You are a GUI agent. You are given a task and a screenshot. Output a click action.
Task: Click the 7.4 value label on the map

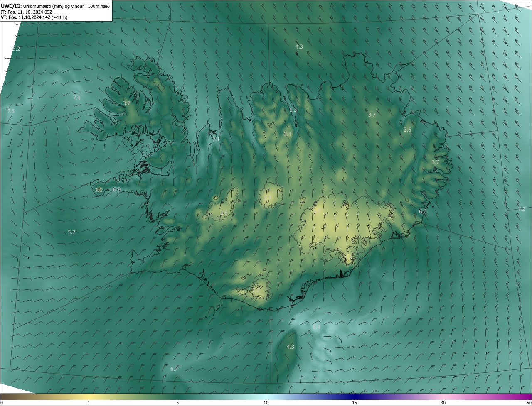76,98
